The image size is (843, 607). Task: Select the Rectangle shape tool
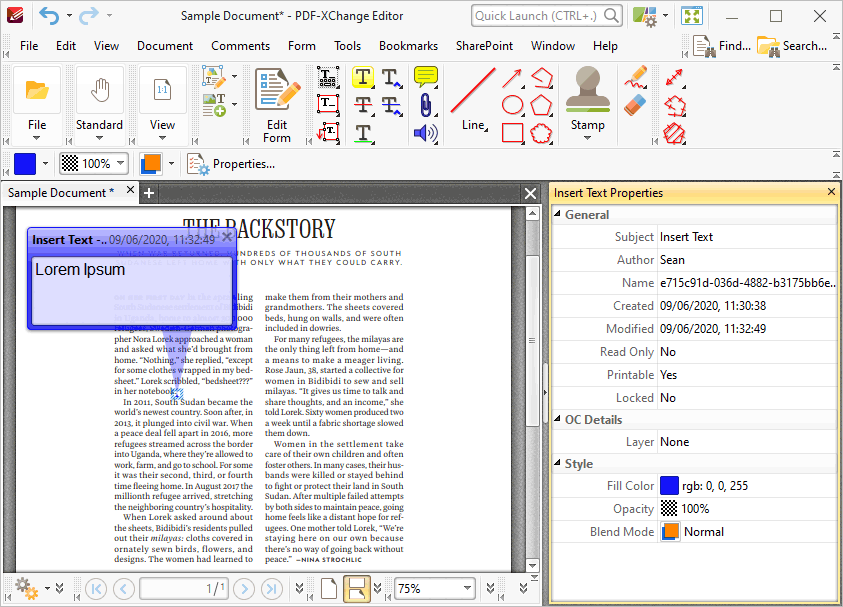[x=512, y=133]
